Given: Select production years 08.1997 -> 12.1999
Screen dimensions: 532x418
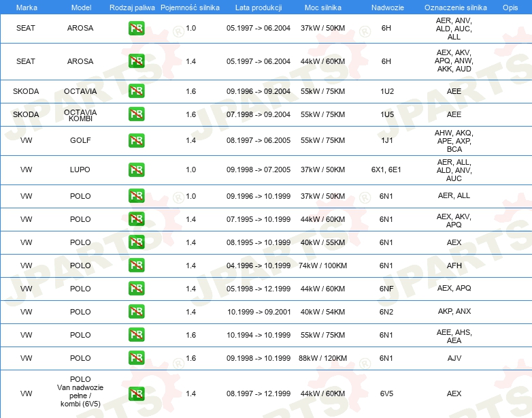Looking at the screenshot, I should [259, 393].
